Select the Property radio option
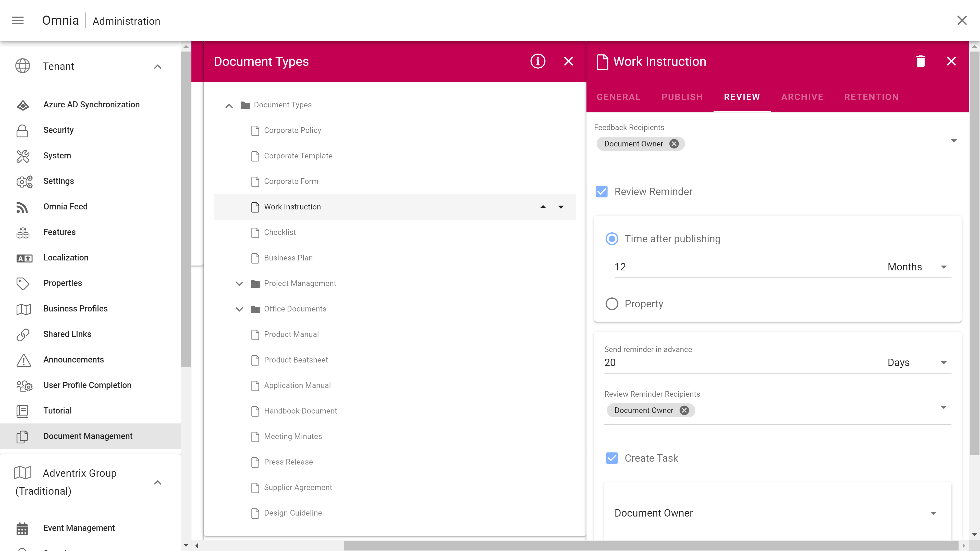 pos(612,304)
